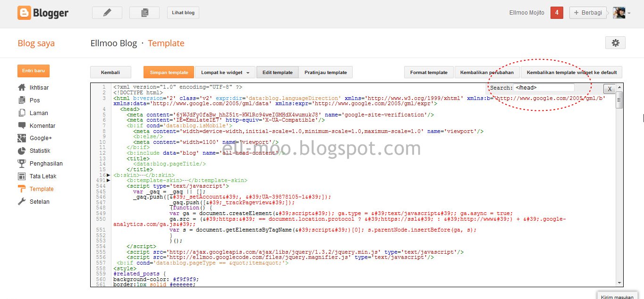Click the Lihat blog button

tap(183, 13)
